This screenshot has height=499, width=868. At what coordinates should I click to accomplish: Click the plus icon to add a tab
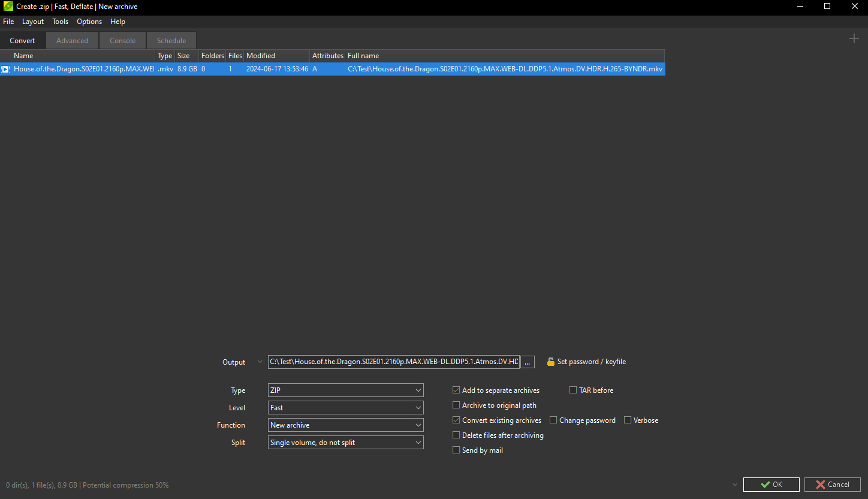click(854, 39)
